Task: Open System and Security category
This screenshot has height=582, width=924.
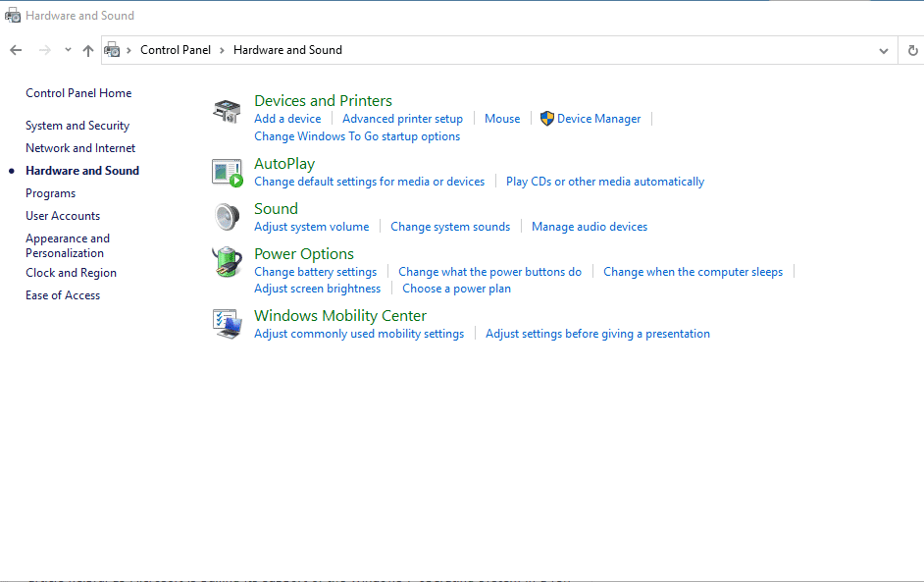Action: [77, 126]
